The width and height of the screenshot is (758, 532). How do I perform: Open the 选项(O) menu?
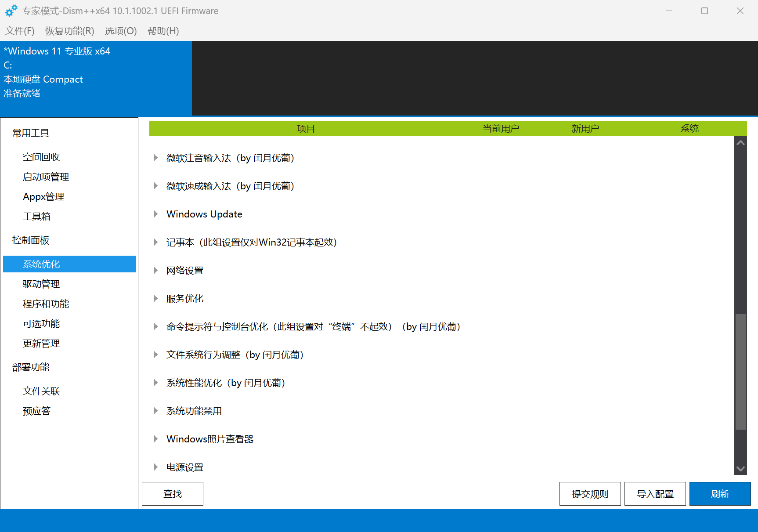[121, 31]
